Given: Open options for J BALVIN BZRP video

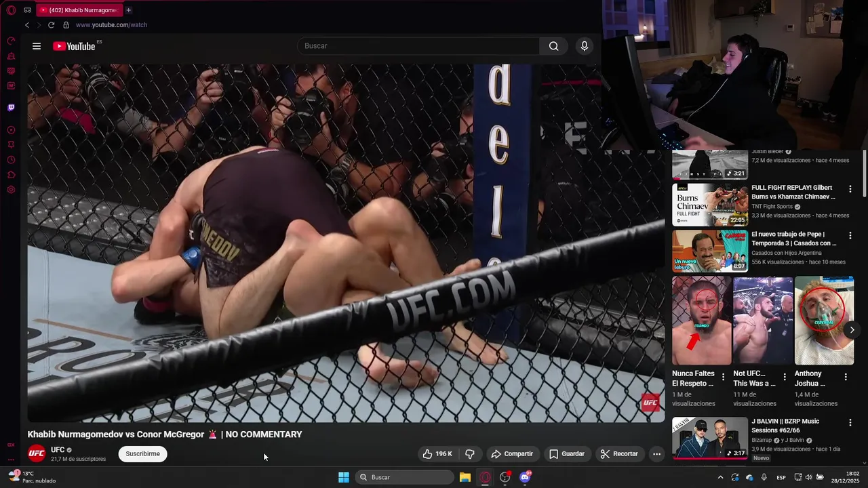Looking at the screenshot, I should pyautogui.click(x=850, y=423).
